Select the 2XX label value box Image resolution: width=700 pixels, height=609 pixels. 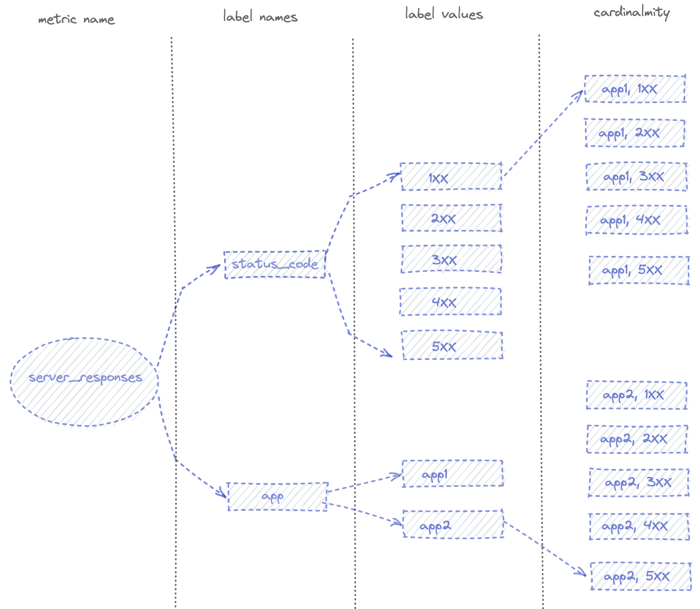pyautogui.click(x=451, y=218)
